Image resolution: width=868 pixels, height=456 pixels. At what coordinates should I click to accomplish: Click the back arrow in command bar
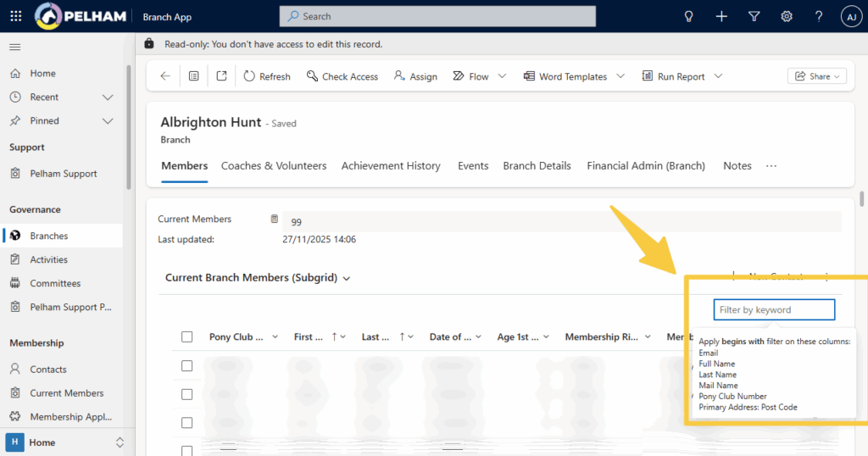(x=165, y=76)
